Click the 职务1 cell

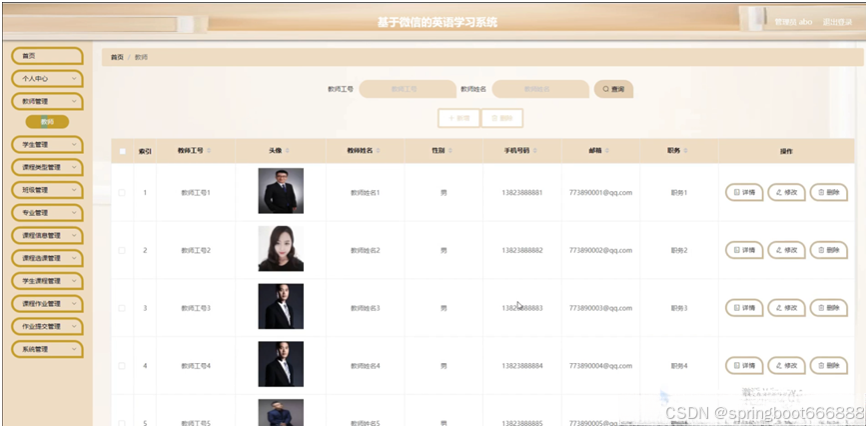coord(679,192)
